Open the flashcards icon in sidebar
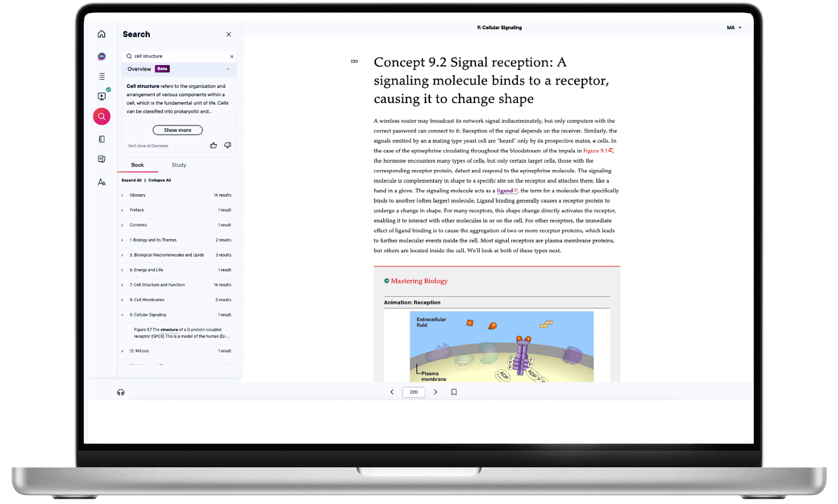This screenshot has width=838, height=504. tap(102, 159)
